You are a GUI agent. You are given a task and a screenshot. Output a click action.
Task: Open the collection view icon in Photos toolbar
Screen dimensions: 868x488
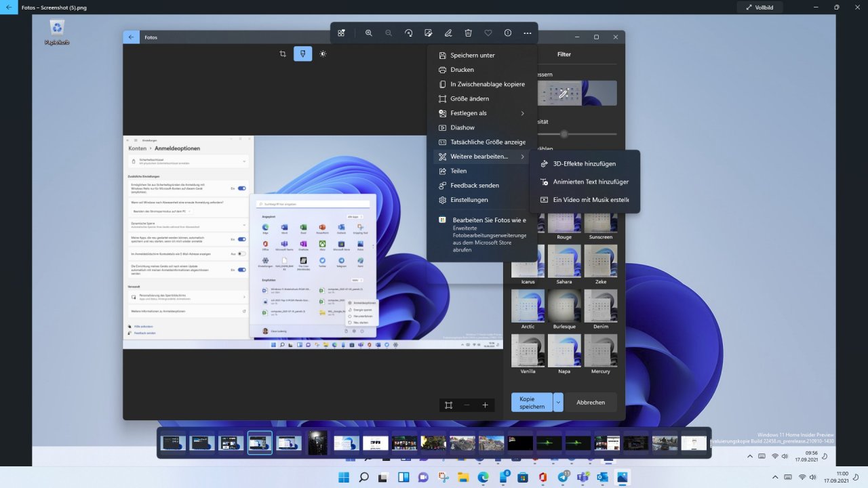click(x=341, y=33)
